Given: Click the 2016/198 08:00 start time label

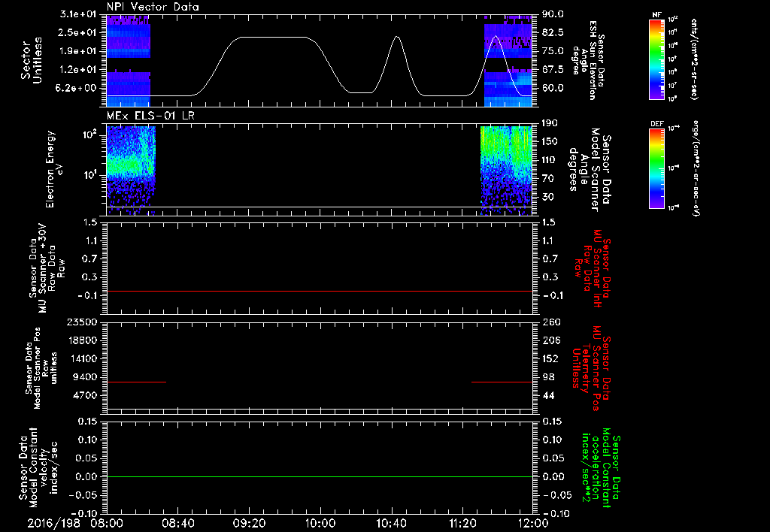Looking at the screenshot, I should (75, 523).
